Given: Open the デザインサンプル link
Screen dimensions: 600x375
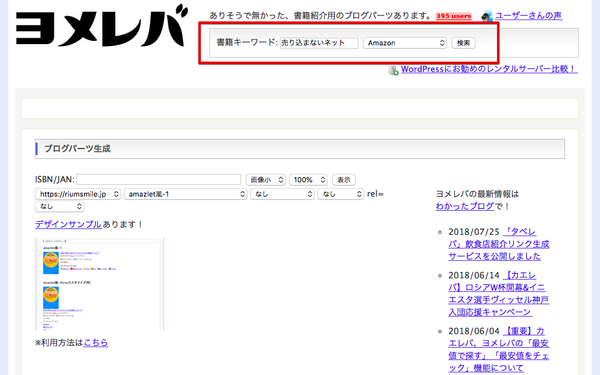Looking at the screenshot, I should (68, 224).
